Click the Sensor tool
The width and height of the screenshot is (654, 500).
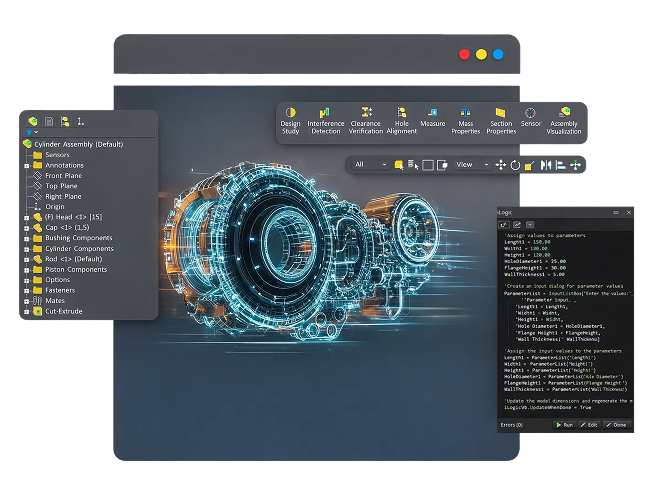coord(531,118)
